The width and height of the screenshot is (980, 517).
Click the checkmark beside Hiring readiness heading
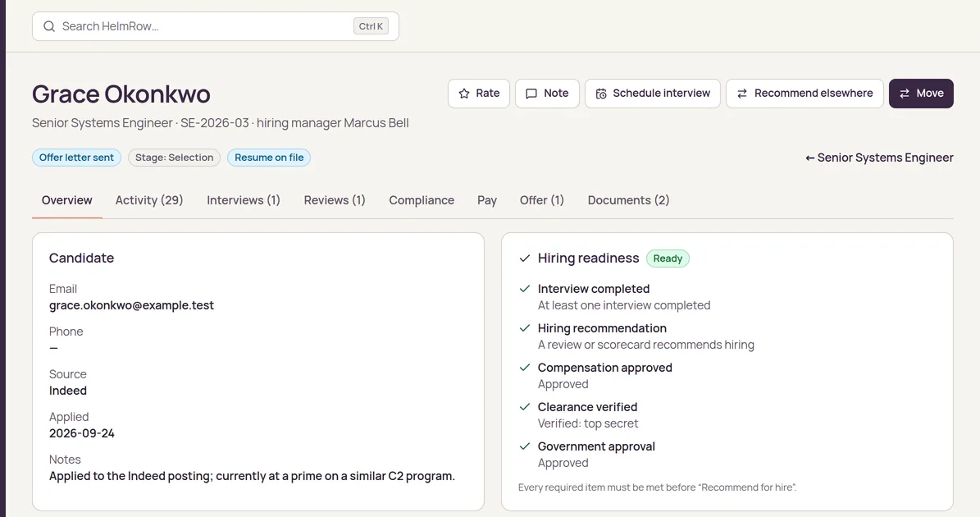(524, 258)
